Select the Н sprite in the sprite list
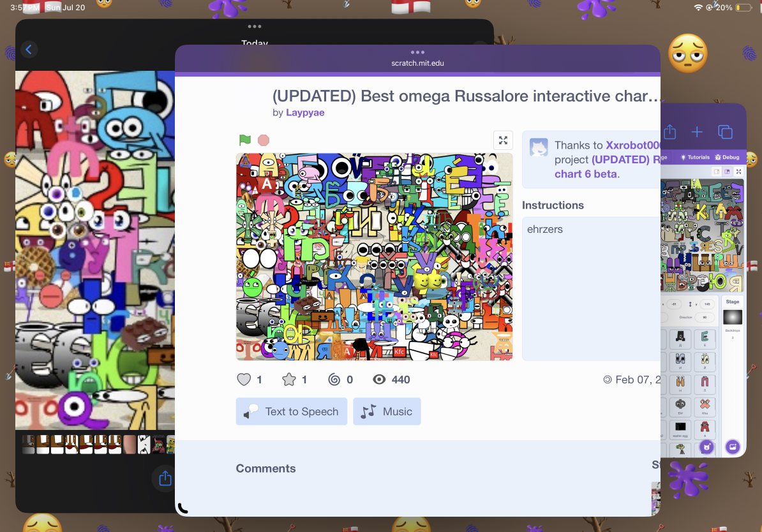762x532 pixels. (680, 383)
